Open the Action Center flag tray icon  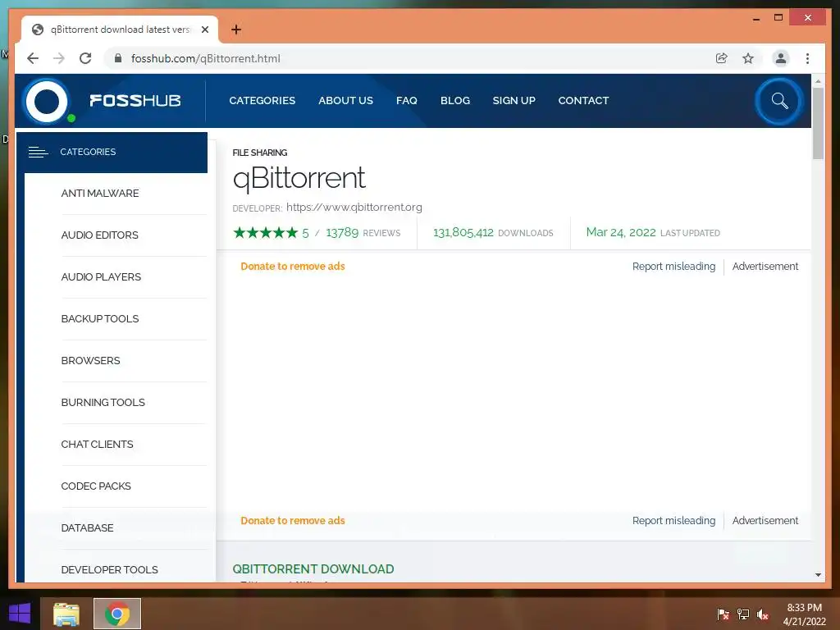click(x=723, y=614)
